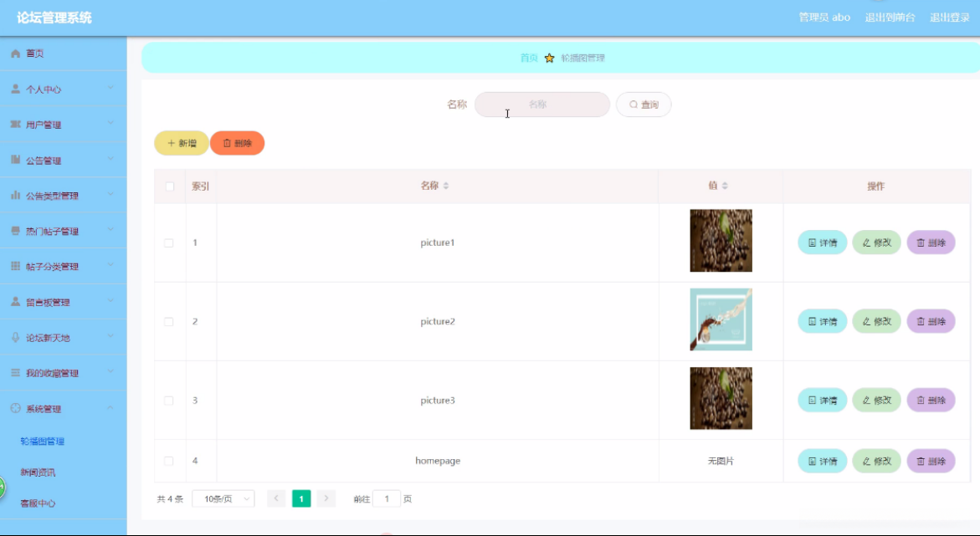Go to the next page arrow
This screenshot has height=536, width=980.
click(x=326, y=498)
